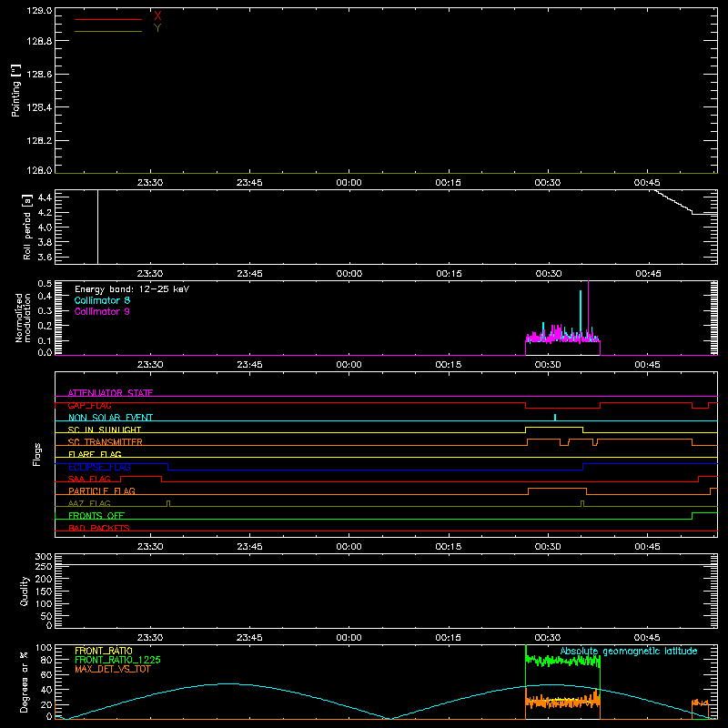The height and width of the screenshot is (728, 728).
Task: Click the orange MAX_DET_VS_TOT legend label
Action: [112, 669]
